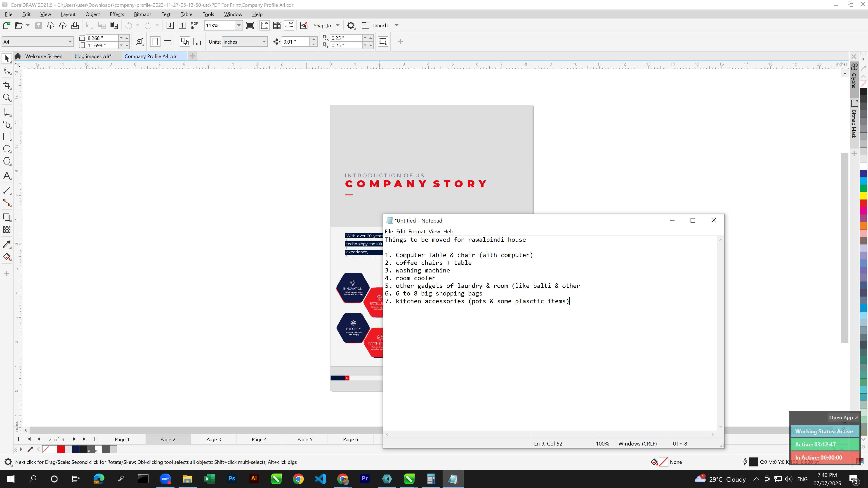The height and width of the screenshot is (488, 868).
Task: Go to Page 3 tab
Action: [x=214, y=439]
